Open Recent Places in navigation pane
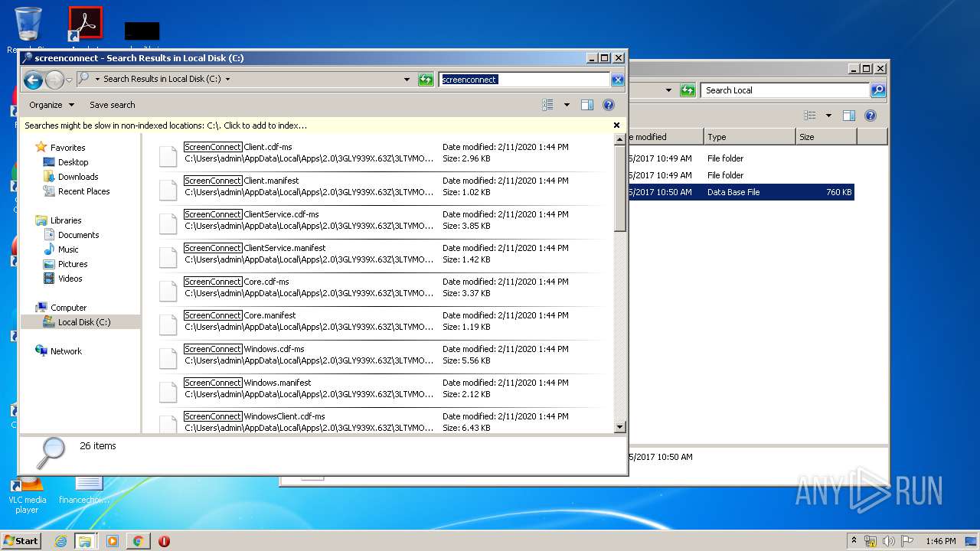Screen dimensions: 980x551 [83, 191]
